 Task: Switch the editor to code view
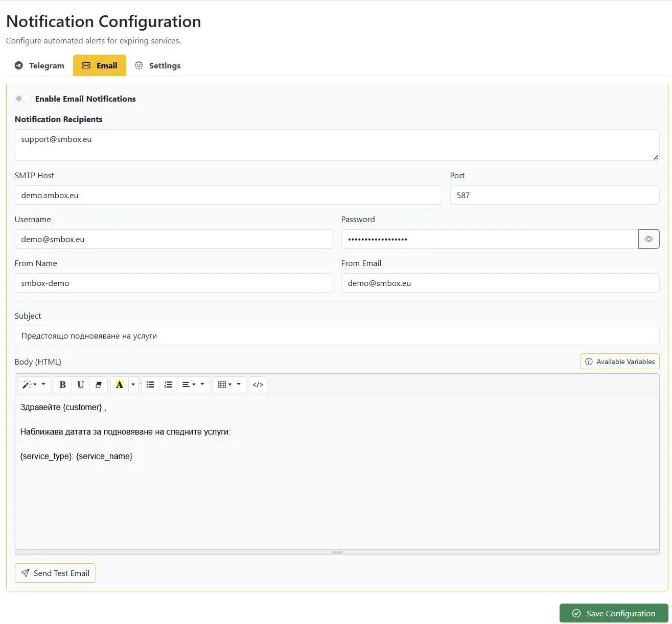[258, 385]
